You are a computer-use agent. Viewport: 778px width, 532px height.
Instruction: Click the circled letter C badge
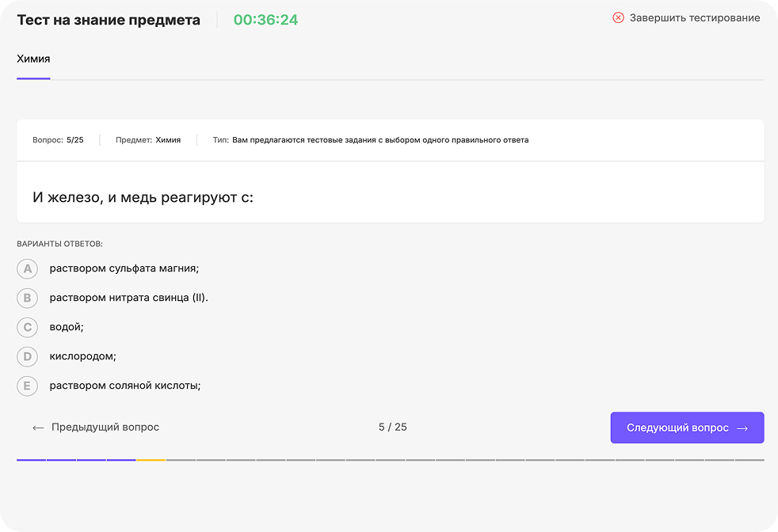coord(27,327)
